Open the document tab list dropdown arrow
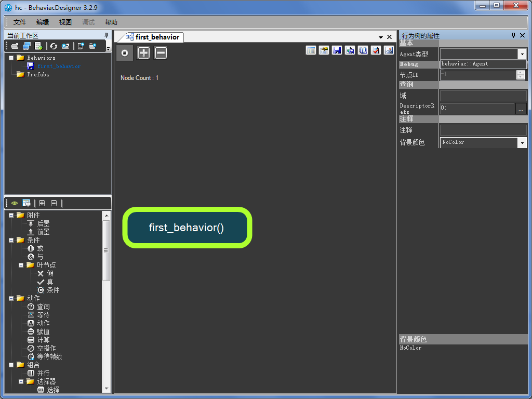The width and height of the screenshot is (532, 399). coord(381,37)
